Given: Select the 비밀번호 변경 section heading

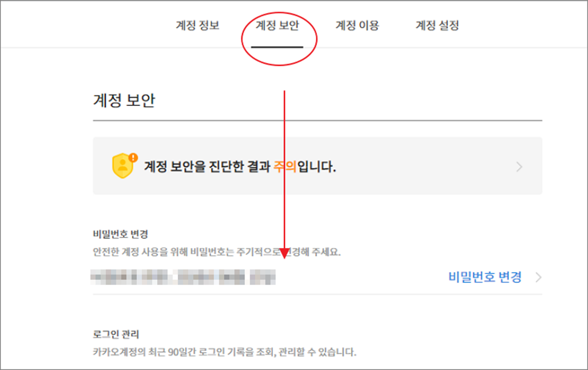Looking at the screenshot, I should click(121, 234).
